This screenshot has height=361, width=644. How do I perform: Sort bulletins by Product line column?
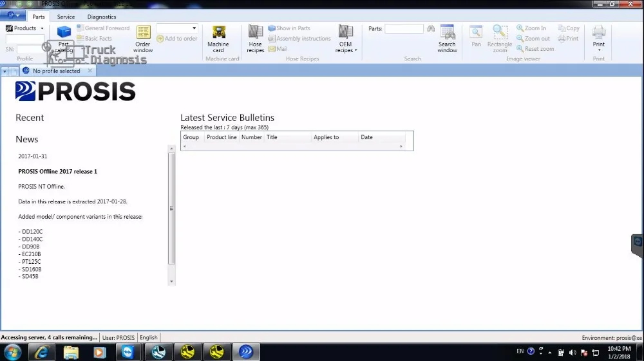click(222, 137)
